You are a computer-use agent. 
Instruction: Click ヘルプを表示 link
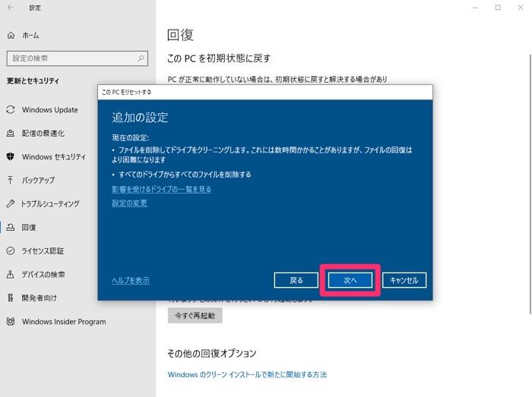131,280
